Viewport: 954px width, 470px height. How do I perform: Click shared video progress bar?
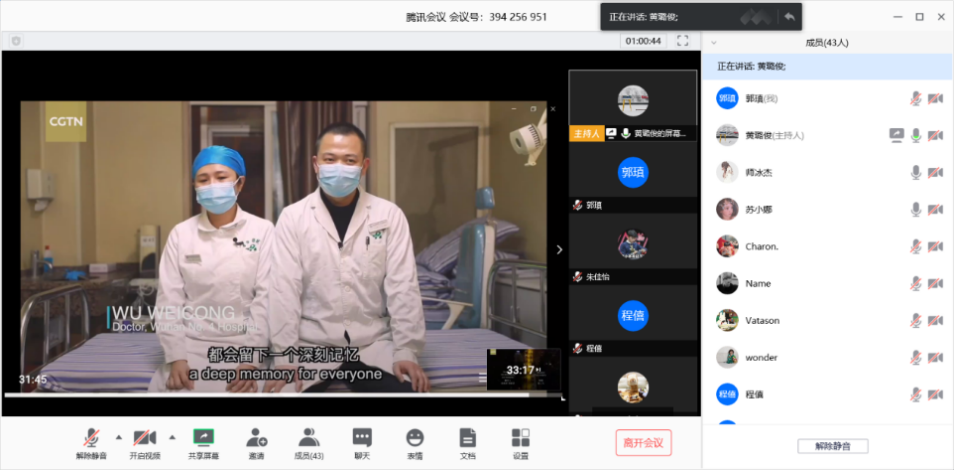(x=284, y=395)
